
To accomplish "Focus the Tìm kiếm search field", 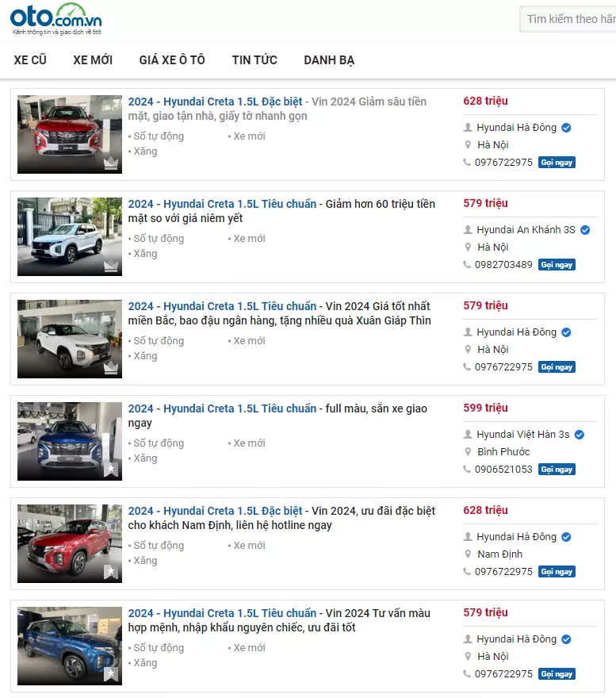I will click(x=568, y=19).
